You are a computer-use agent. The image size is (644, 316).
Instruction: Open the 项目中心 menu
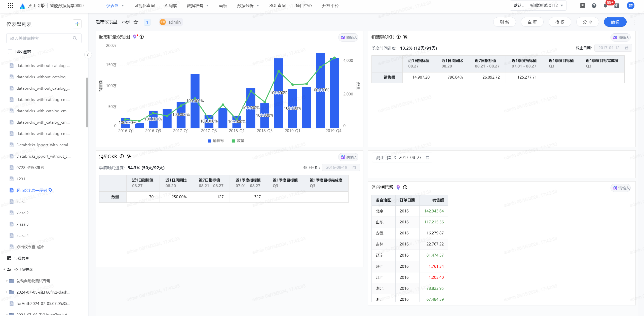[304, 6]
